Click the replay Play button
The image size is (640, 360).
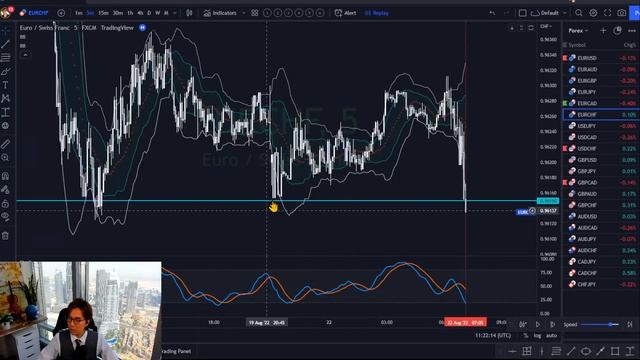(x=538, y=324)
